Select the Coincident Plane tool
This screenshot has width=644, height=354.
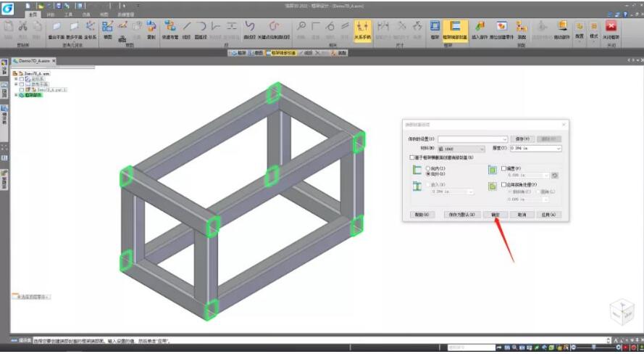pos(57,30)
